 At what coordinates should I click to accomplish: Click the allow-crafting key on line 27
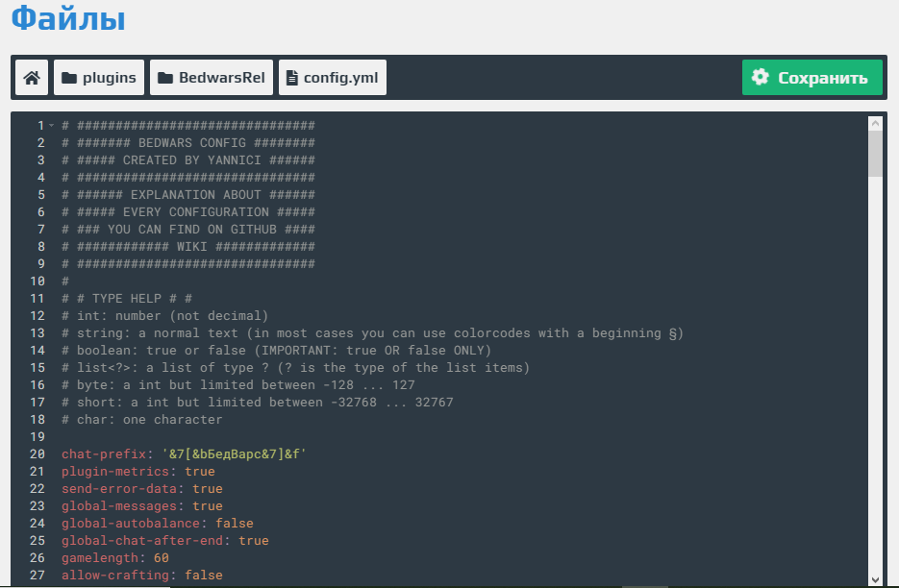pyautogui.click(x=115, y=575)
